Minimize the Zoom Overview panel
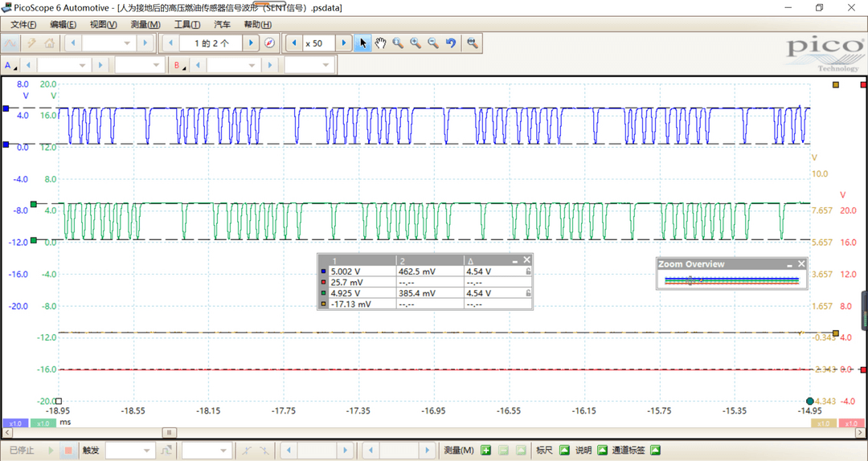The image size is (868, 461). click(790, 265)
